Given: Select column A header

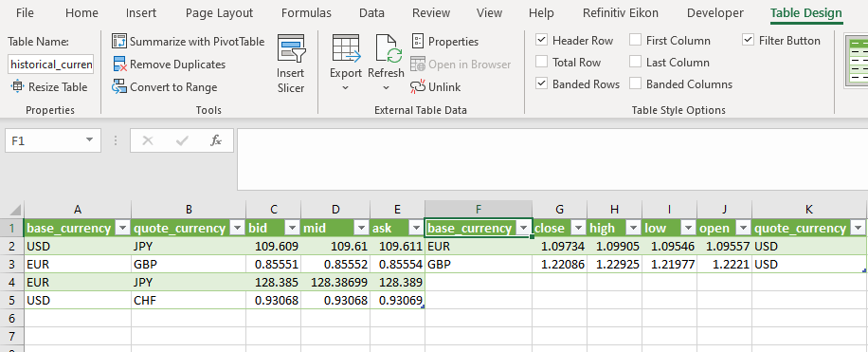Looking at the screenshot, I should click(x=78, y=210).
